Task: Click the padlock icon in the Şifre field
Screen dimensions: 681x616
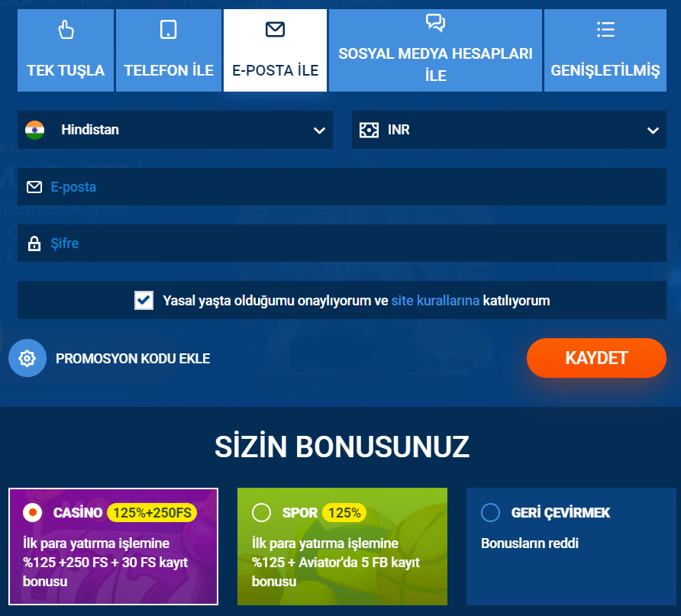Action: pyautogui.click(x=34, y=243)
